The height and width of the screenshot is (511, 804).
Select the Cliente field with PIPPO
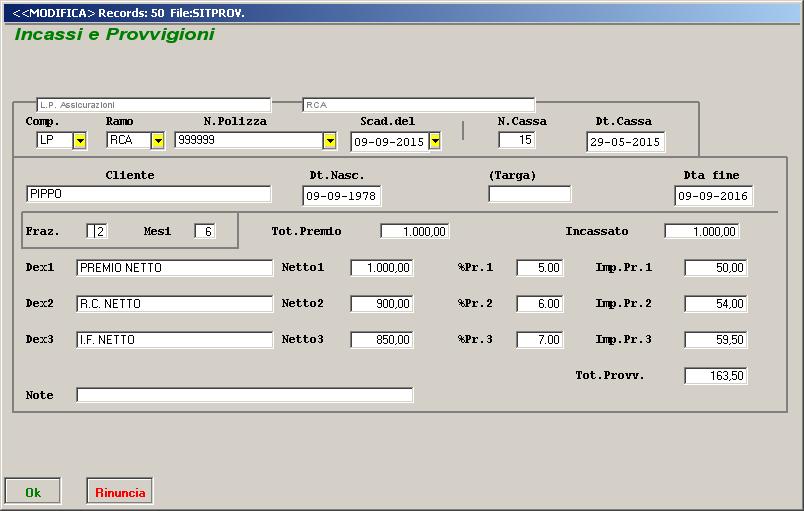click(x=148, y=194)
